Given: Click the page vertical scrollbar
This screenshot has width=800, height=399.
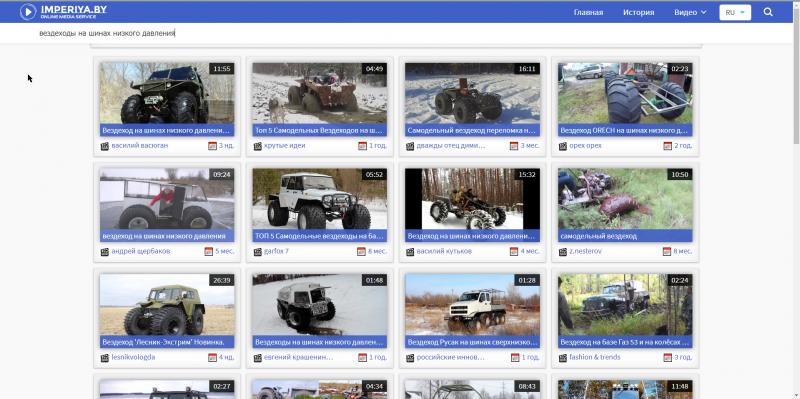Looking at the screenshot, I should 796,211.
